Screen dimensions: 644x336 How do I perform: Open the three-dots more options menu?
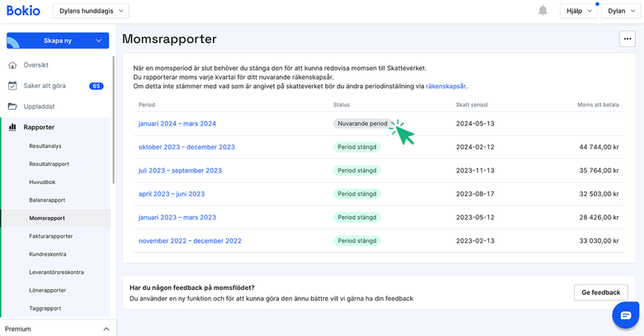[x=627, y=39]
